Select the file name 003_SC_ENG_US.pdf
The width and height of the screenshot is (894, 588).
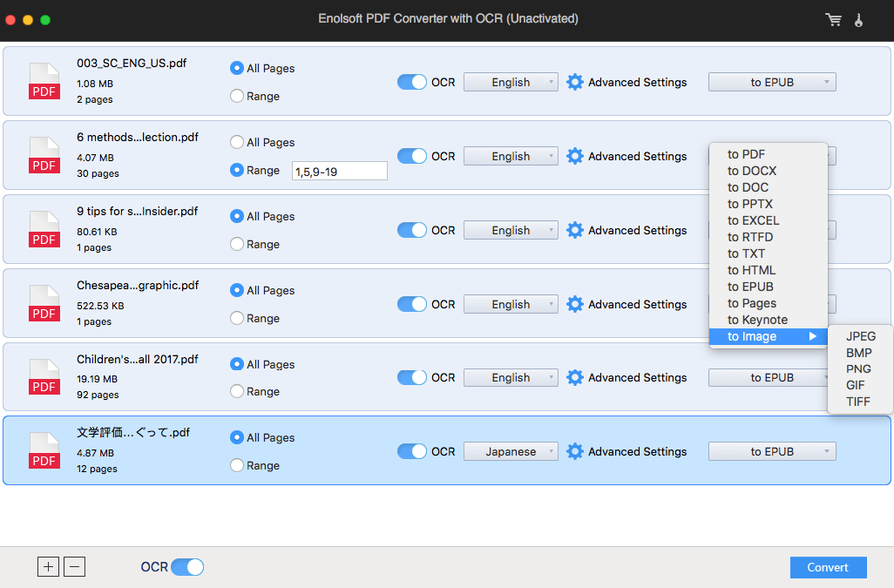coord(132,64)
